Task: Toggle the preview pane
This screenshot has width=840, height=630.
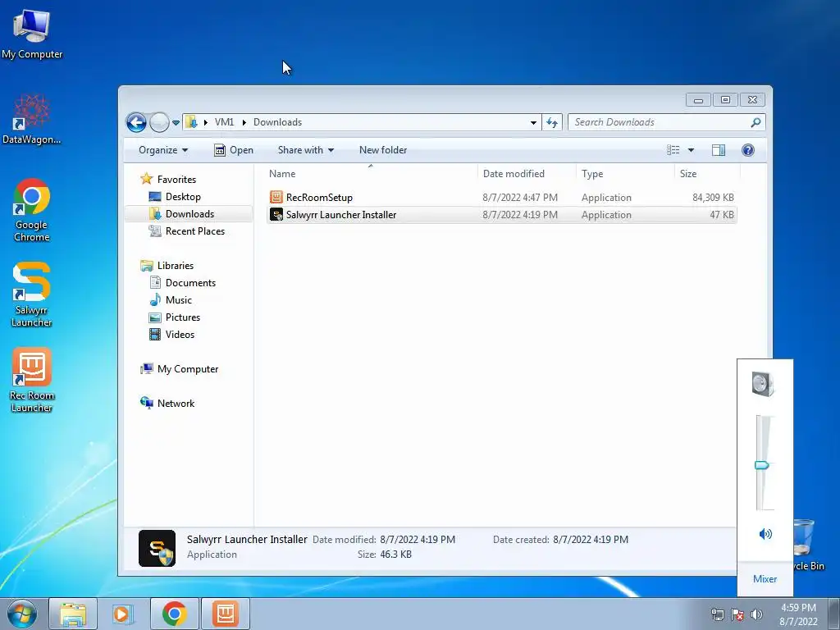Action: [x=719, y=150]
